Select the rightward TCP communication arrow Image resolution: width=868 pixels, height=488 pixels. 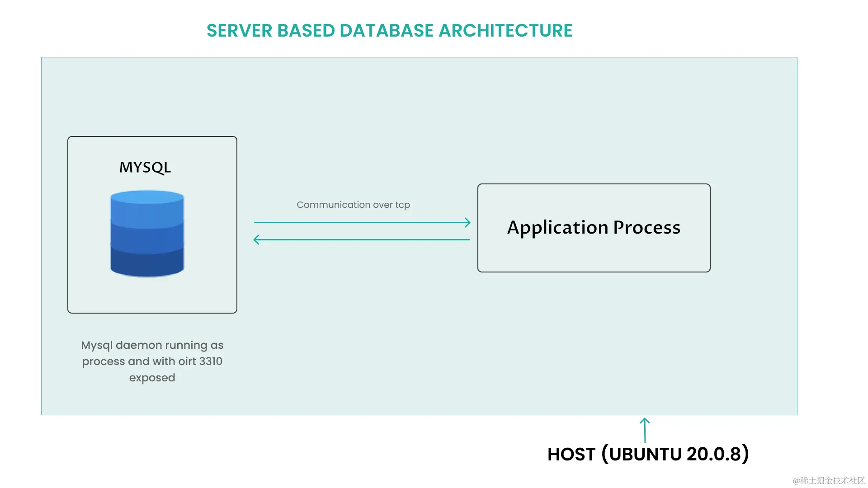tap(362, 222)
